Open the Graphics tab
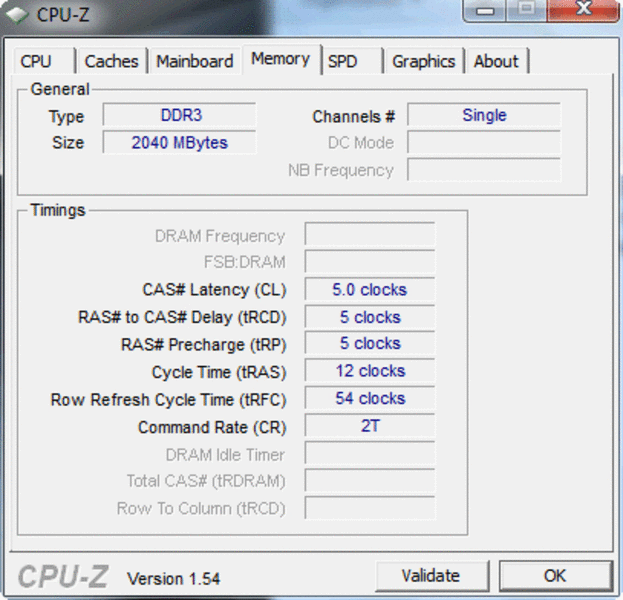The image size is (623, 600). point(424,61)
